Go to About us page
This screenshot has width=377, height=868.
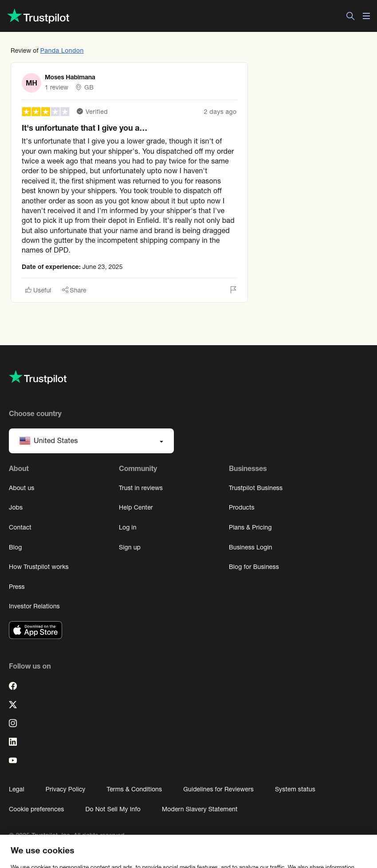pos(21,488)
